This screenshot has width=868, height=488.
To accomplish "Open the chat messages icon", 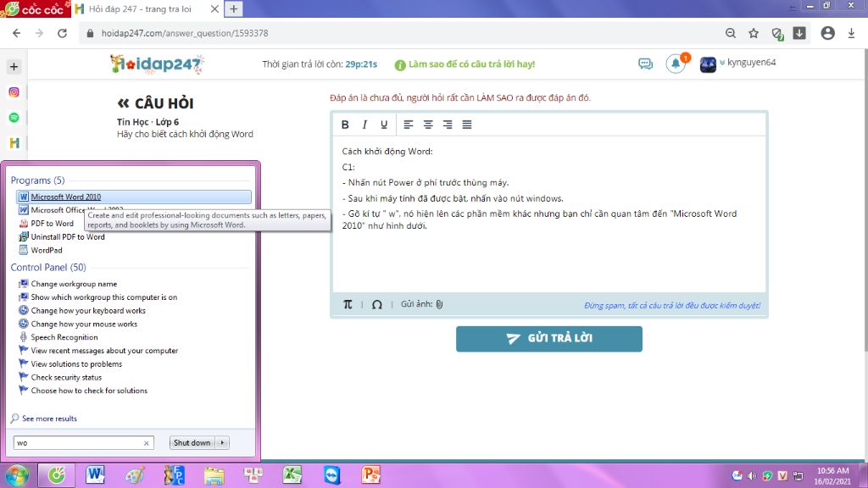I will (645, 64).
